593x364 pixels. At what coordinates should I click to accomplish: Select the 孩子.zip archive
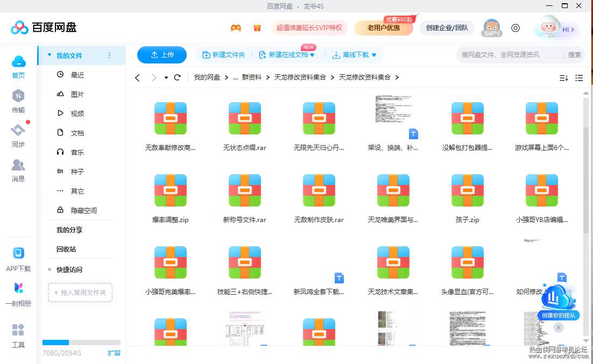coord(468,198)
